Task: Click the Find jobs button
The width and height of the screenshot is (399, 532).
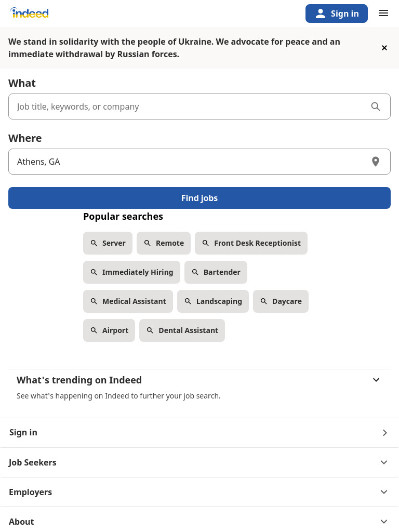Action: [x=199, y=198]
